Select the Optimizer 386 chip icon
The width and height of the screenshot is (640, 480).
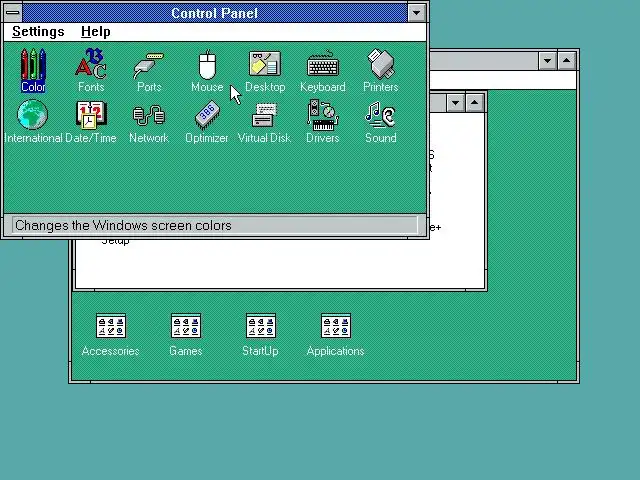tap(207, 121)
